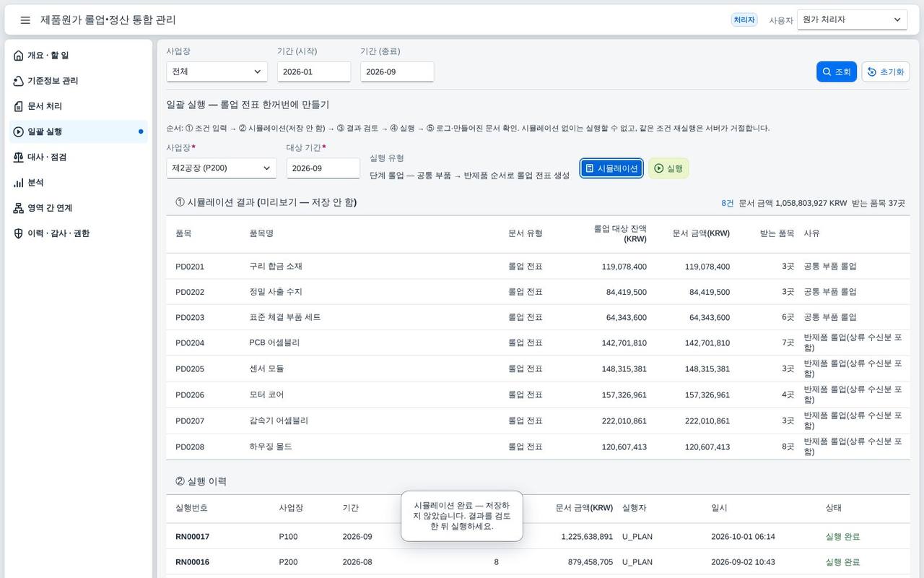The height and width of the screenshot is (578, 924).
Task: Click the scale icon for 대사 · 점검
Action: [19, 157]
